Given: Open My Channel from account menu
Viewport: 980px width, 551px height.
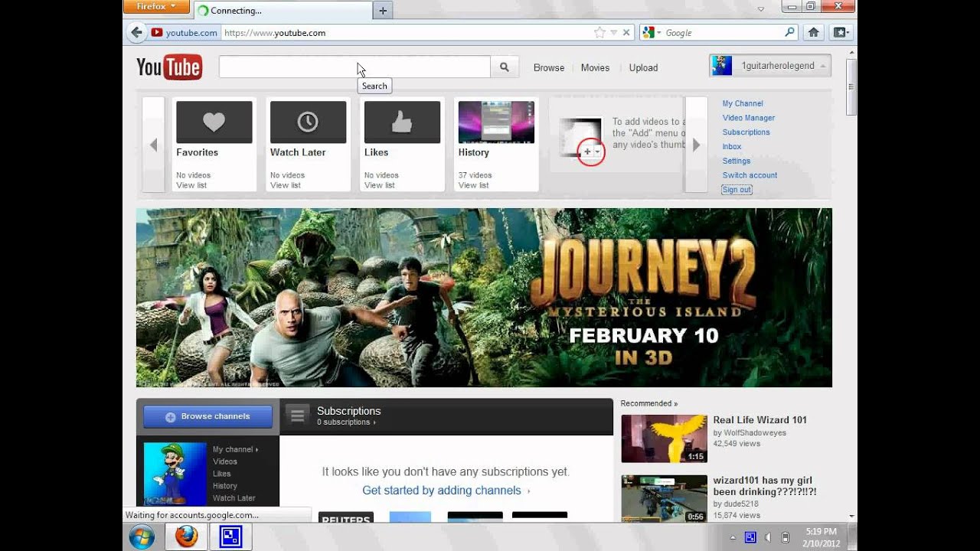Looking at the screenshot, I should point(743,103).
